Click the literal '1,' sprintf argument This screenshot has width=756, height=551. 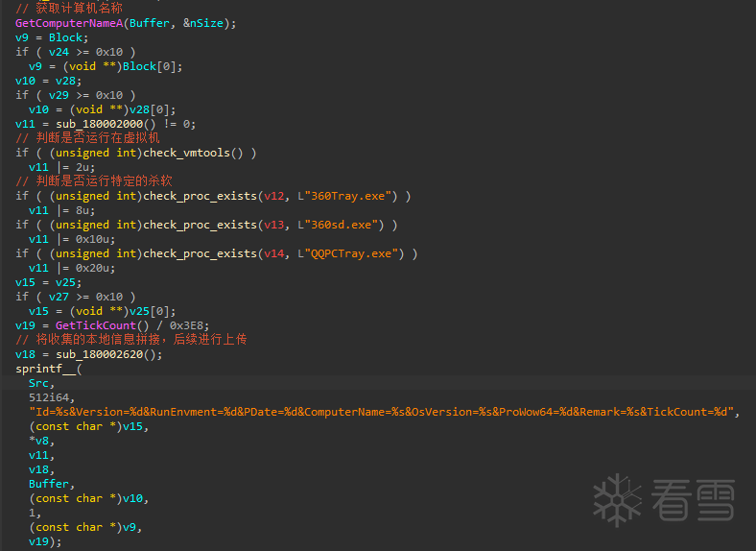(x=35, y=513)
